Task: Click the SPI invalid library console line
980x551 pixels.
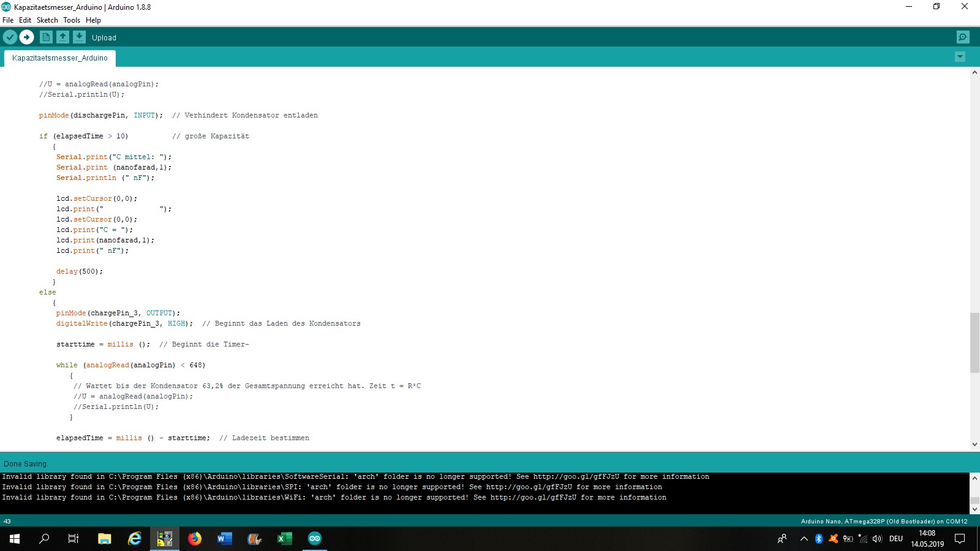Action: [x=332, y=487]
